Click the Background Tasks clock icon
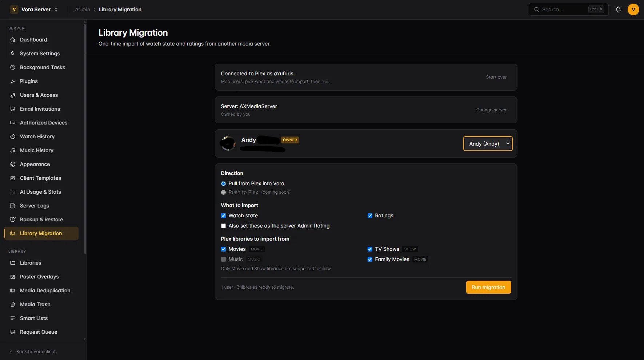The image size is (644, 360). point(13,67)
